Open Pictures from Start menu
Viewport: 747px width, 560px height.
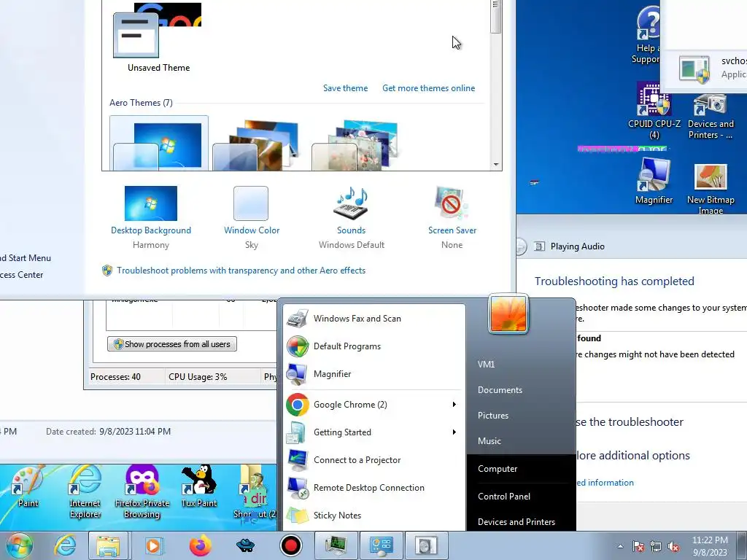coord(493,415)
